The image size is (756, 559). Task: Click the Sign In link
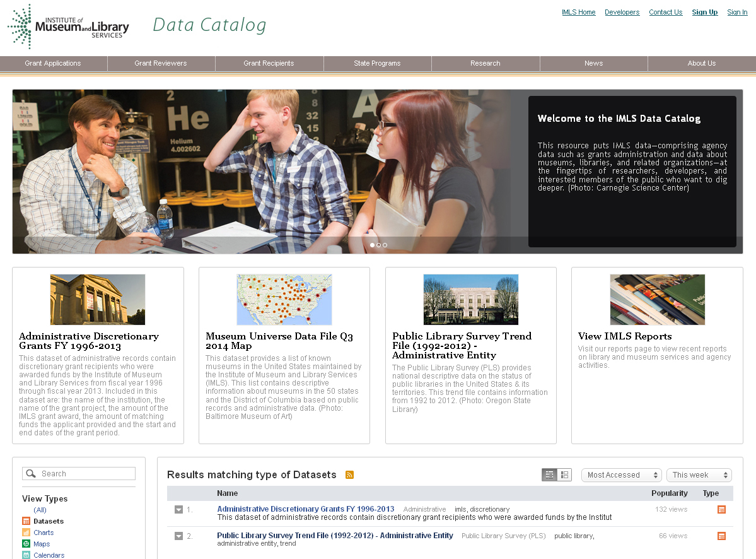pos(737,12)
